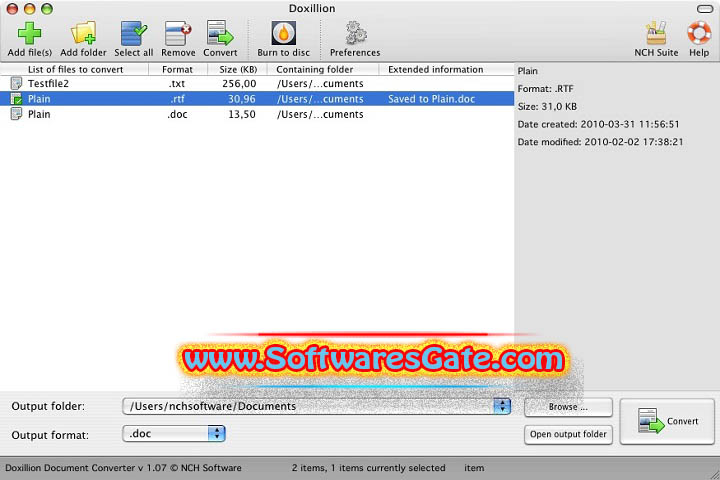Click the containing folder of Plain .doc
The width and height of the screenshot is (720, 480).
point(320,114)
